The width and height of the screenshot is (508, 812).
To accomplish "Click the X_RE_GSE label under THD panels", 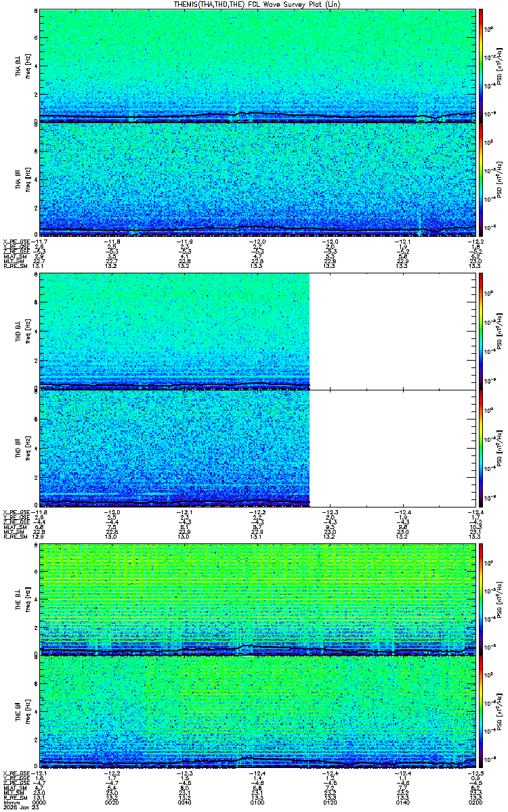I will pos(17,511).
